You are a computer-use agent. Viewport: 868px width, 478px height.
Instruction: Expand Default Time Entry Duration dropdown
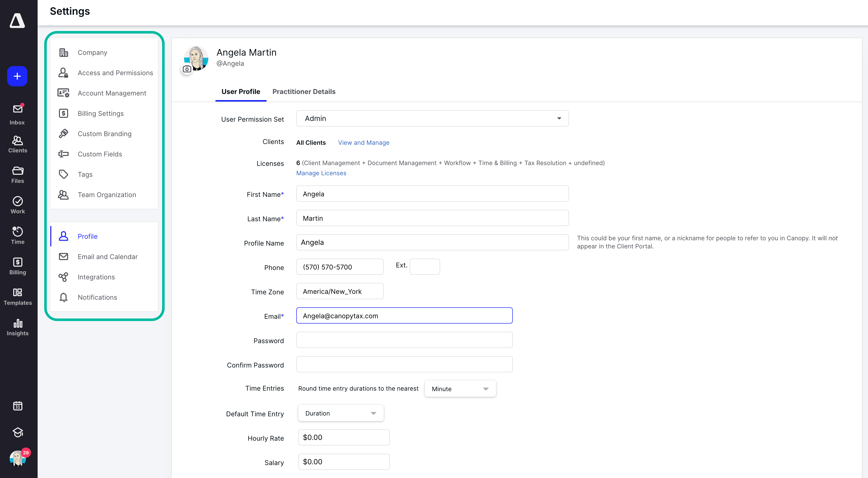pyautogui.click(x=341, y=413)
